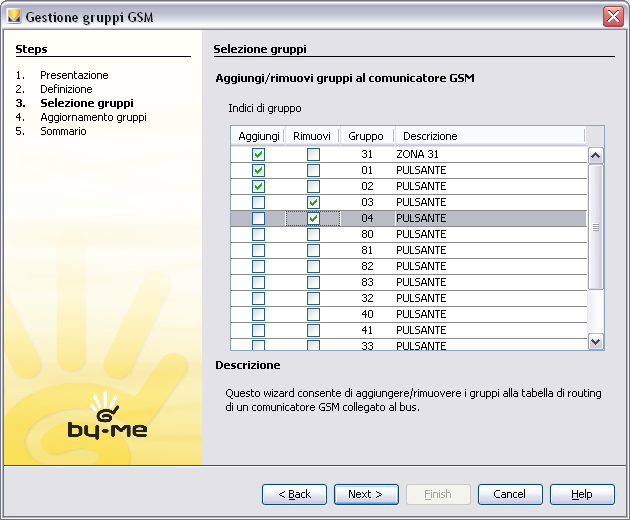Check Rimuovi for group 81
This screenshot has width=630, height=520.
[313, 250]
